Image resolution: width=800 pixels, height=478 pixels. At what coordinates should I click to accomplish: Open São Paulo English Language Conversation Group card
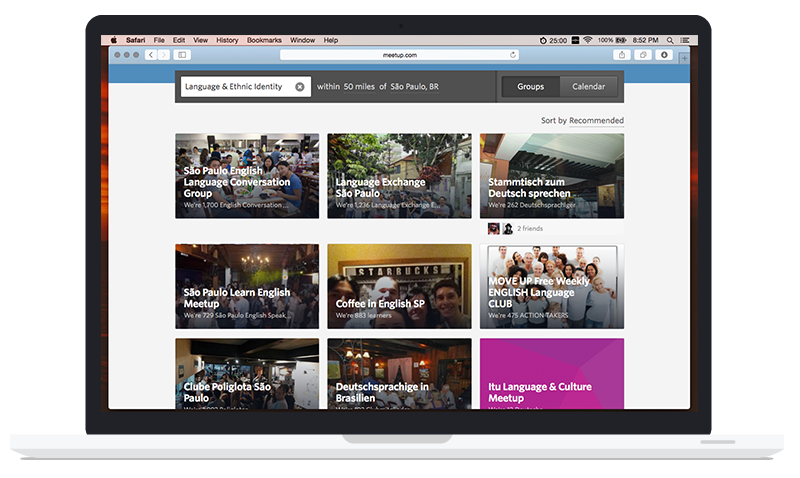[247, 176]
